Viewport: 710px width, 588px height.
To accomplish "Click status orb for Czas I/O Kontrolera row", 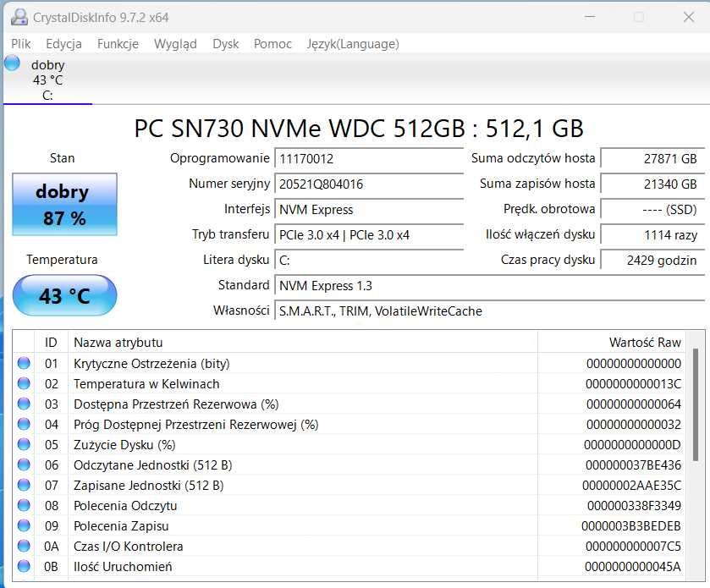I will pyautogui.click(x=24, y=546).
